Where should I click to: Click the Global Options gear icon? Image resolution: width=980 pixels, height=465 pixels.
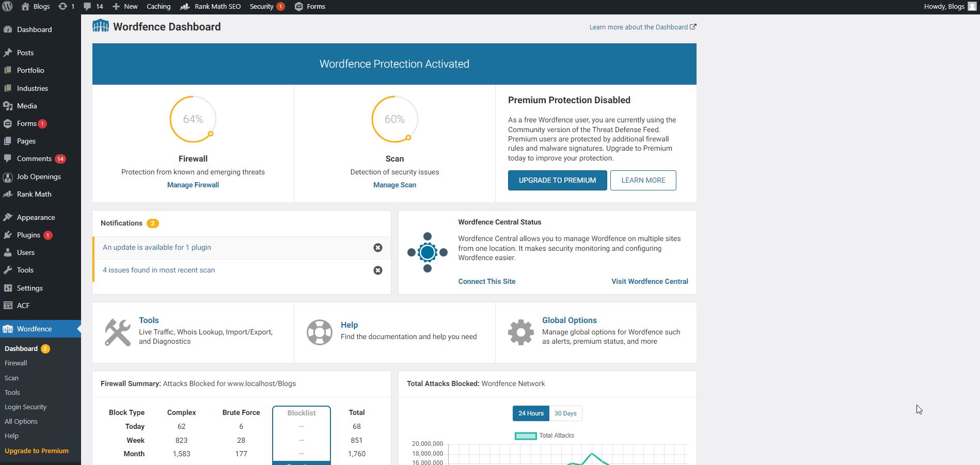tap(521, 332)
